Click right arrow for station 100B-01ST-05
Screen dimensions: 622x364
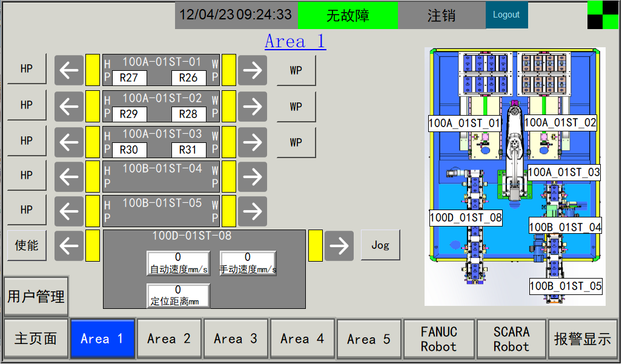click(x=252, y=211)
